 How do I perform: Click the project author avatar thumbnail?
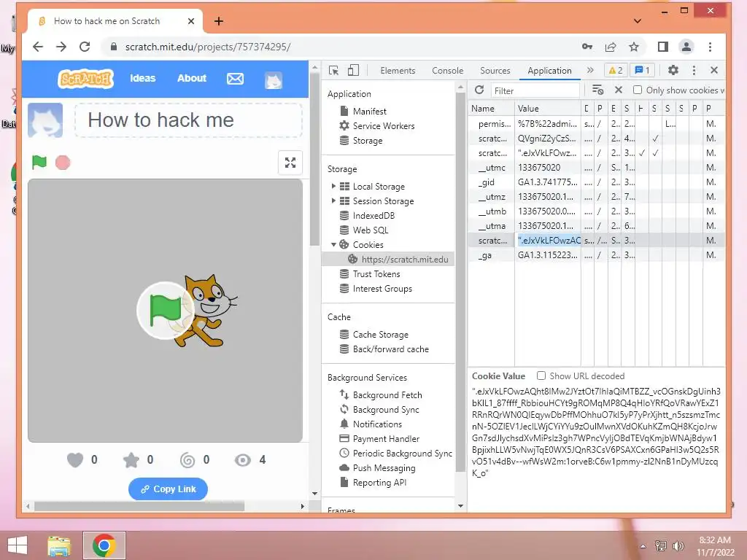45,120
